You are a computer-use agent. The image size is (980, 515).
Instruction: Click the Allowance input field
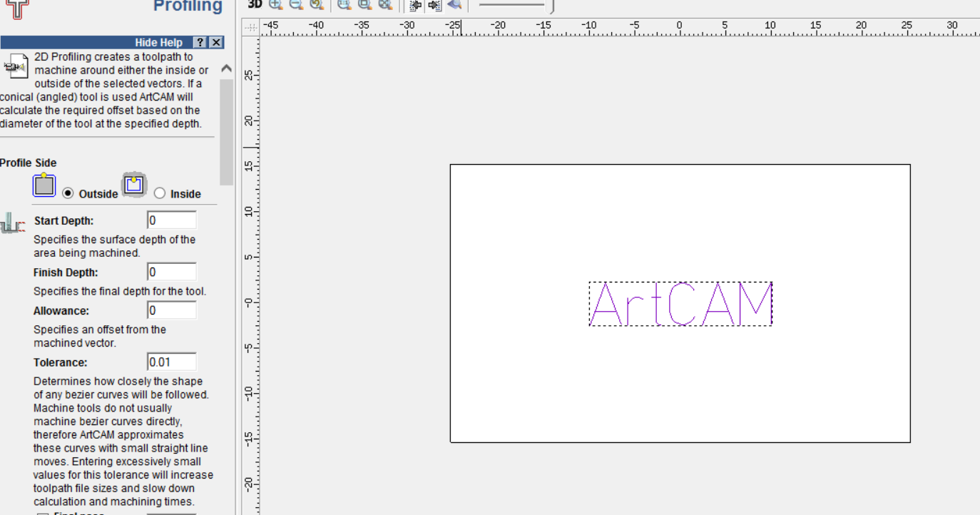click(172, 310)
